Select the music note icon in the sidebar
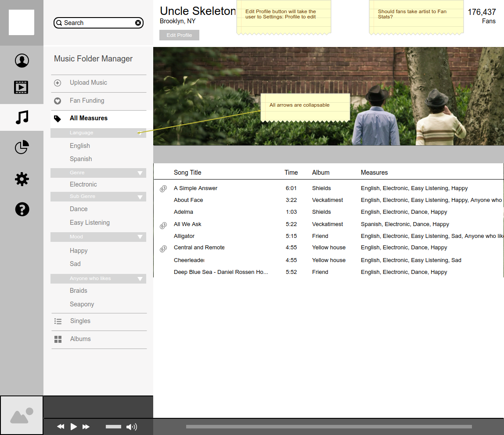 pyautogui.click(x=22, y=117)
